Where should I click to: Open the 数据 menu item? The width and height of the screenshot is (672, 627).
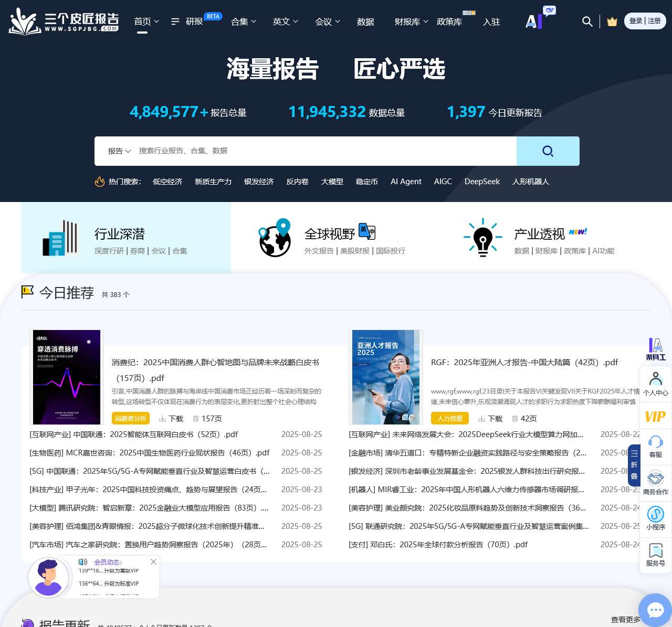coord(365,22)
